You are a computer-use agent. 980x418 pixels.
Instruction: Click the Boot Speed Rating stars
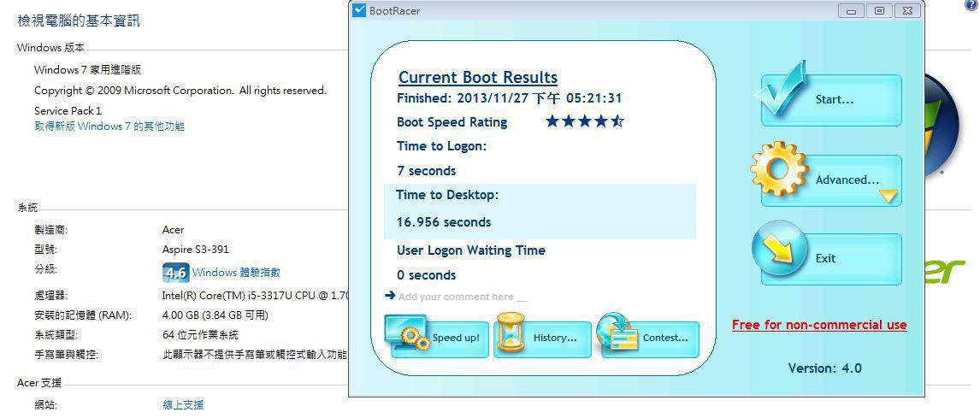(x=585, y=121)
